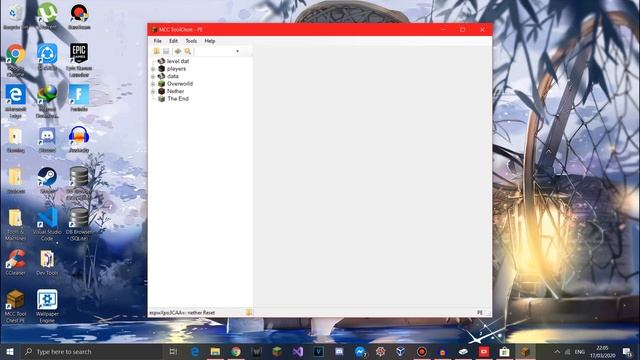Open Task View on the taskbar
The width and height of the screenshot is (640, 360).
pos(173,351)
